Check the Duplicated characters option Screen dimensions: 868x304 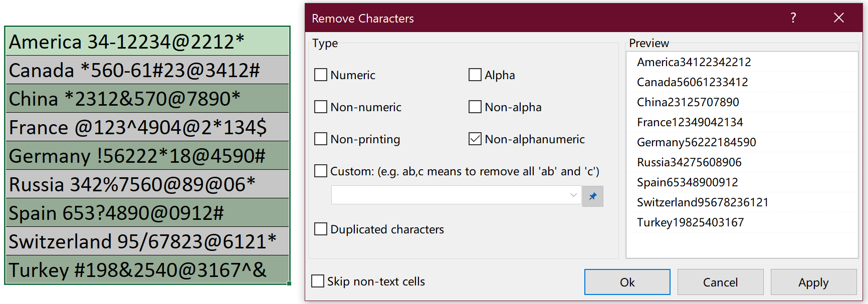(321, 229)
